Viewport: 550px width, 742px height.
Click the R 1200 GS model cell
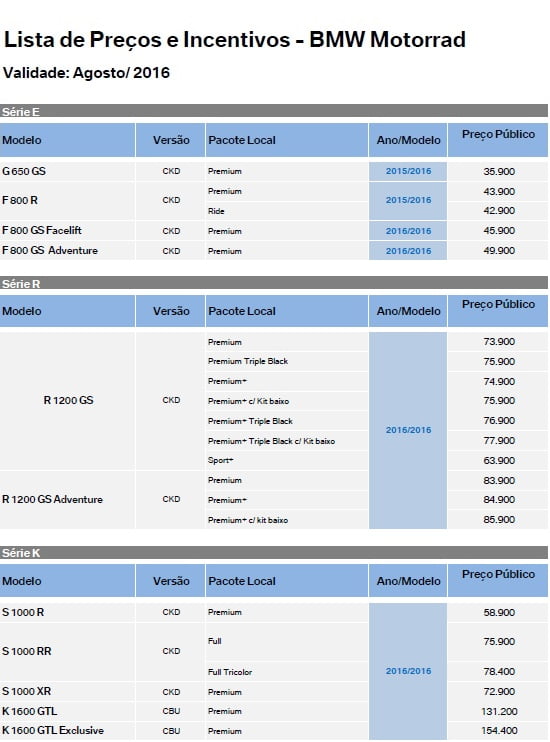[x=67, y=400]
